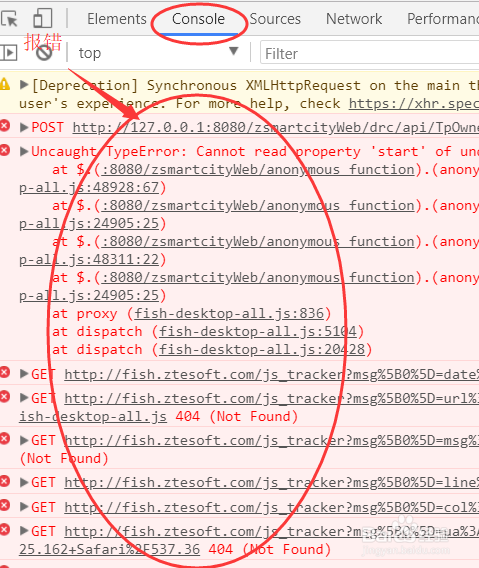Open the js_tracker msg=line URL link
Image resolution: width=479 pixels, height=568 pixels.
tap(272, 483)
